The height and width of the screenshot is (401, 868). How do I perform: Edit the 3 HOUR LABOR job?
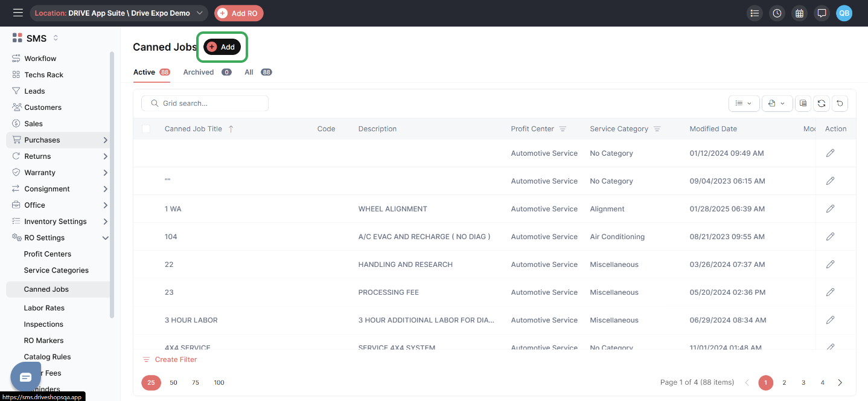(830, 320)
